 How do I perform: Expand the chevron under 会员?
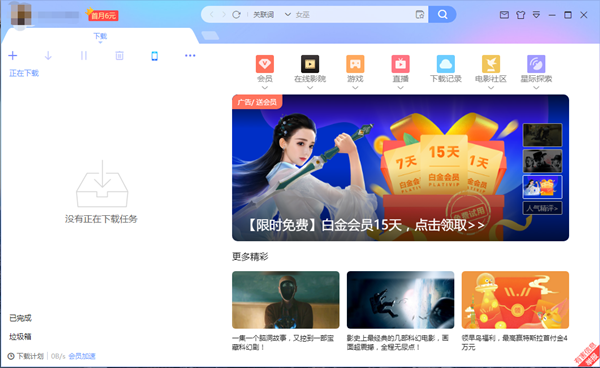pos(265,88)
